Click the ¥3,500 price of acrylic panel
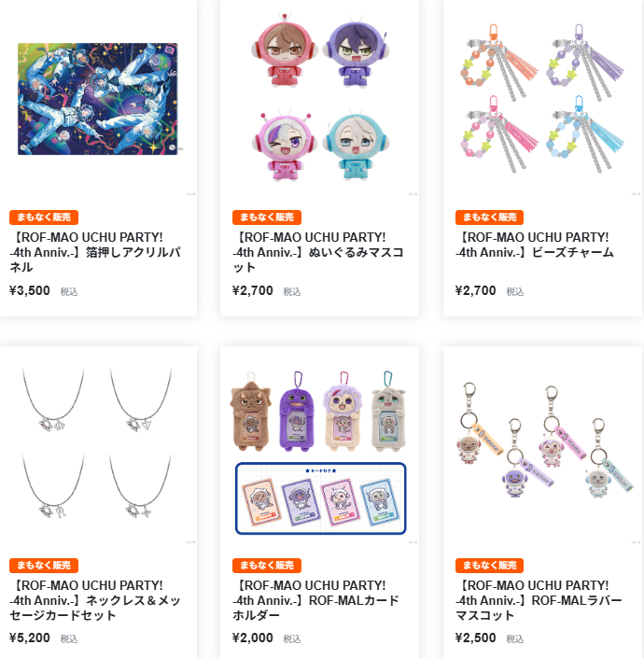Viewport: 644px width, 659px height. click(x=30, y=290)
